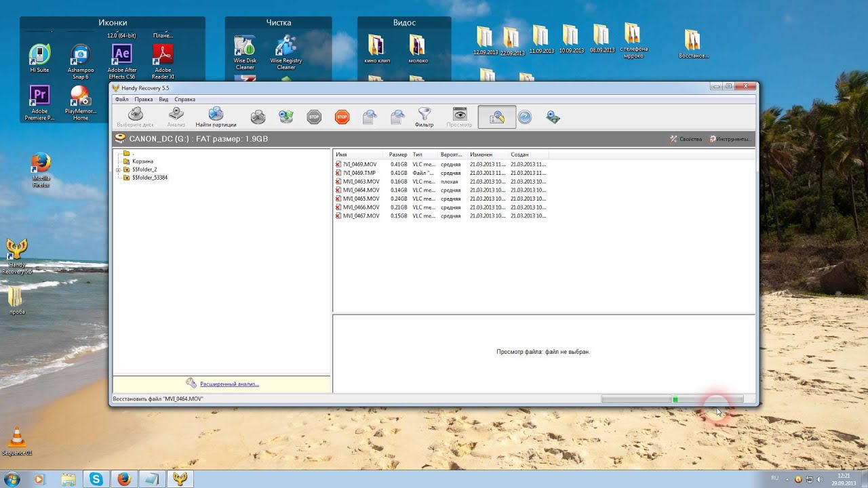Viewport: 868px width, 488px height.
Task: Open the Инструменты dropdown
Action: point(730,139)
